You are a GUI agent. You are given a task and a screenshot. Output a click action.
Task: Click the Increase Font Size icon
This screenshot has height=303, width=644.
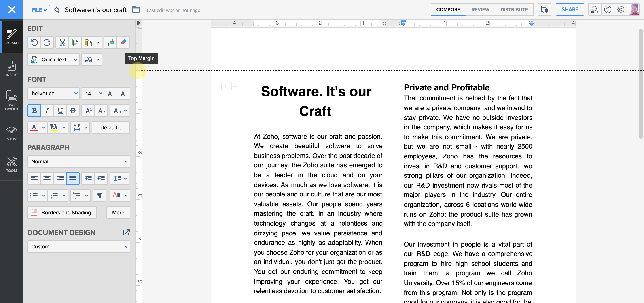110,94
